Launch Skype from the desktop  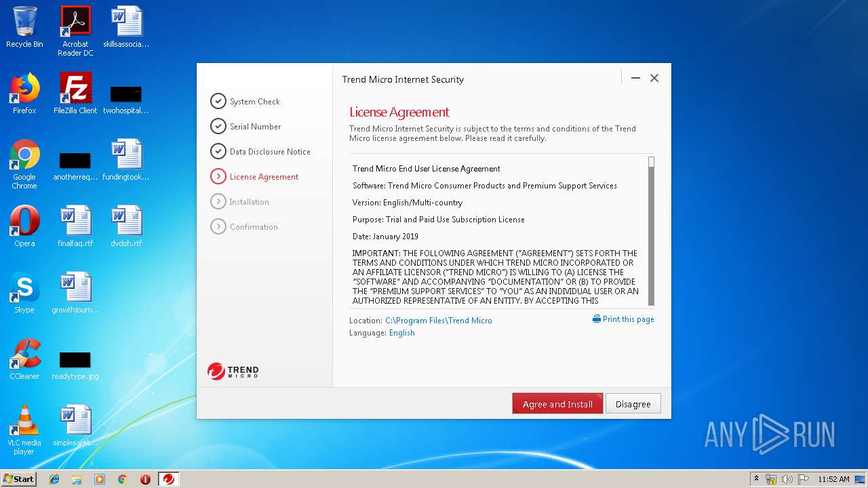tap(24, 293)
